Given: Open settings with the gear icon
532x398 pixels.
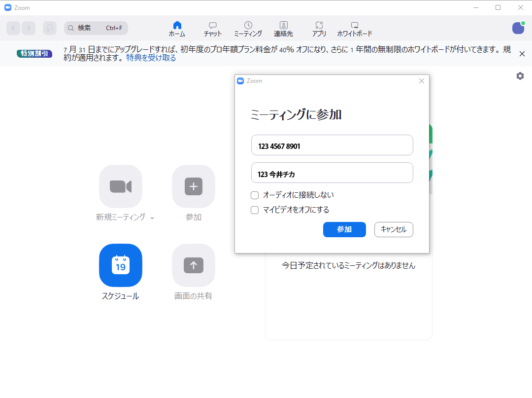Looking at the screenshot, I should 520,76.
